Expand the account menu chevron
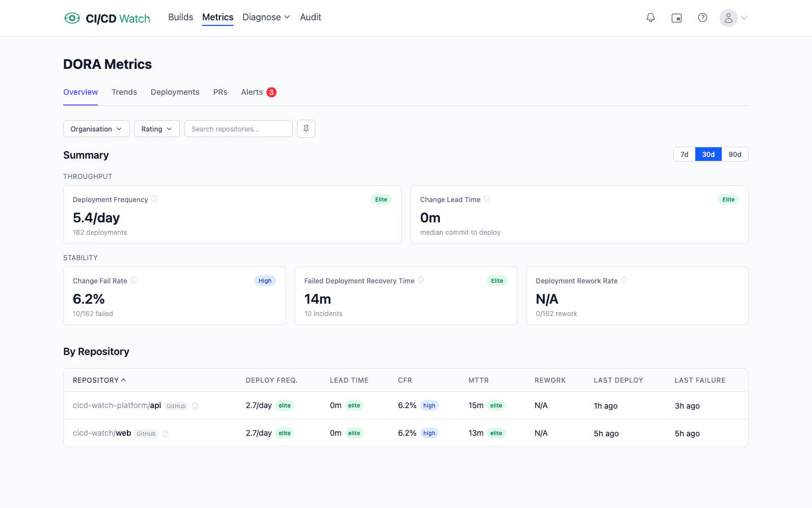The height and width of the screenshot is (508, 812). pyautogui.click(x=744, y=18)
